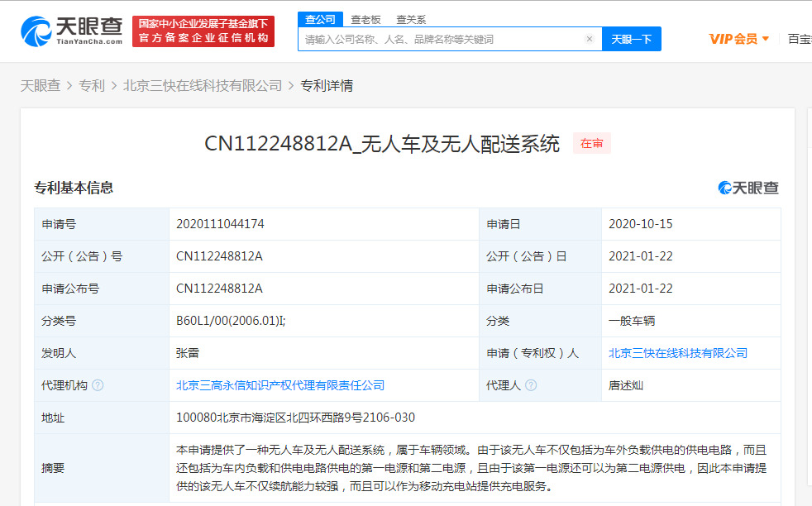
Task: Open the VIP会员 dropdown menu
Action: click(738, 39)
